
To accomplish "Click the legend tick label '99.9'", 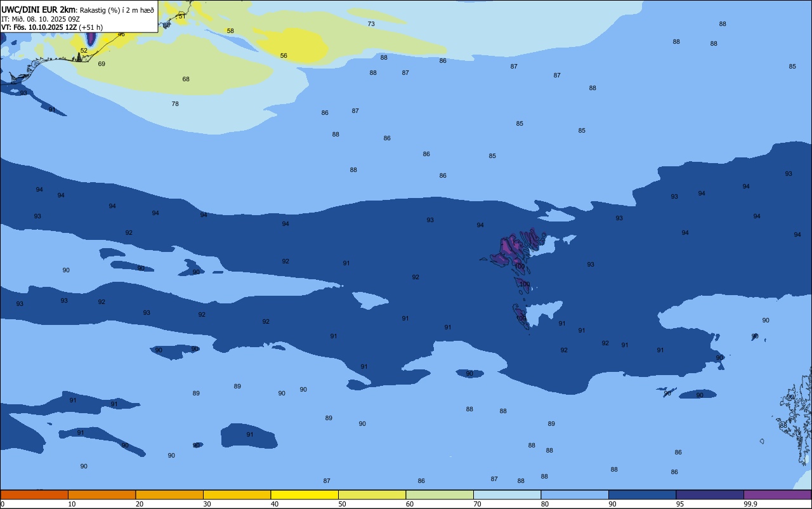I will click(750, 504).
